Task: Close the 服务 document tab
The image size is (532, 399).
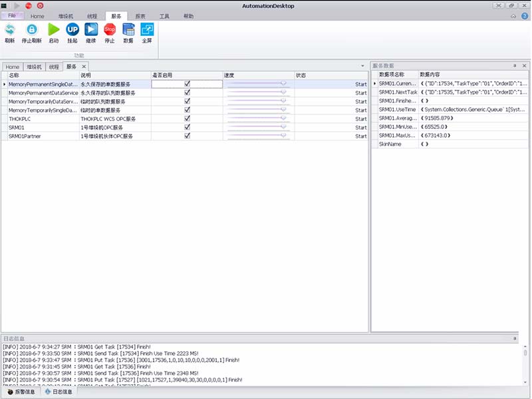Action: click(x=84, y=66)
